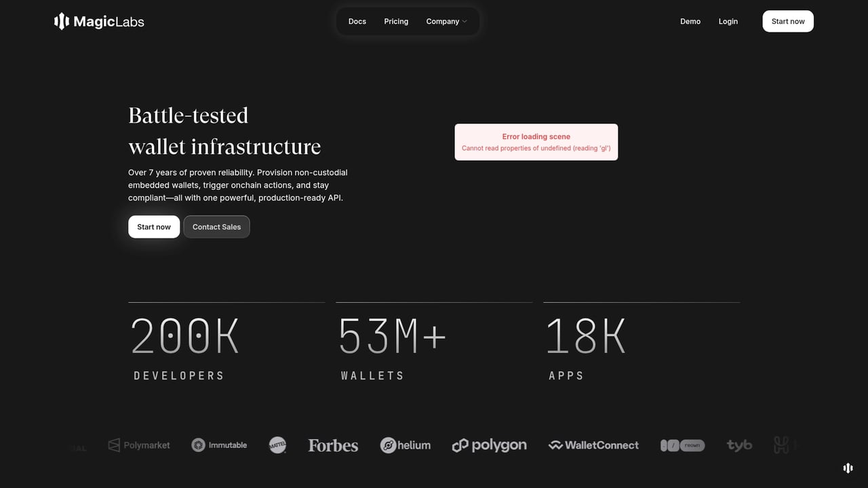Open the Company dropdown menu

point(447,21)
